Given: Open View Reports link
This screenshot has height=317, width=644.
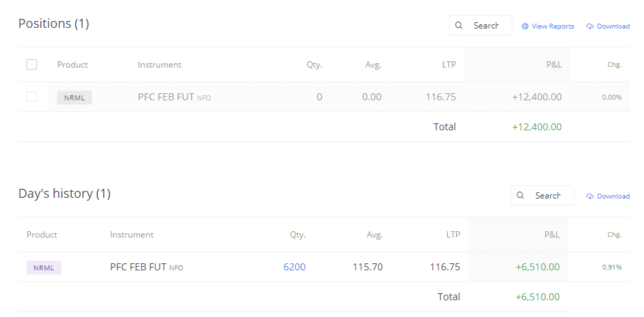Looking at the screenshot, I should 548,26.
